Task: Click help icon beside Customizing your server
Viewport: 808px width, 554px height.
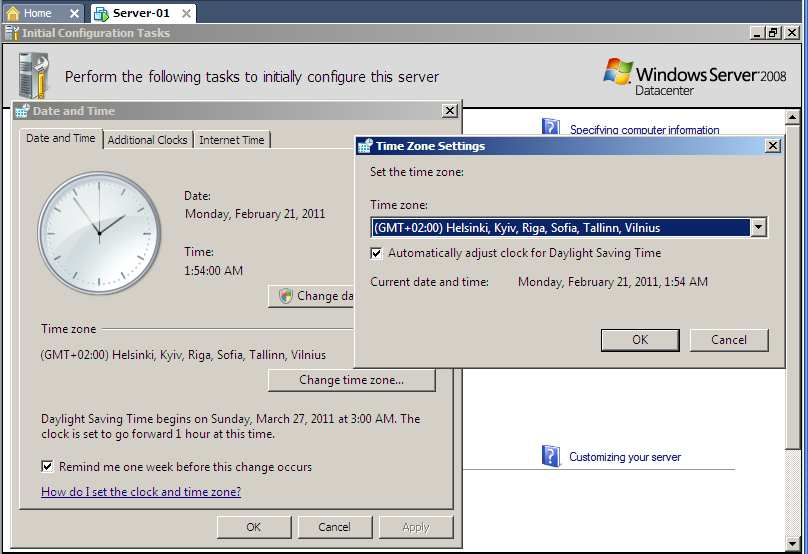Action: click(x=551, y=456)
